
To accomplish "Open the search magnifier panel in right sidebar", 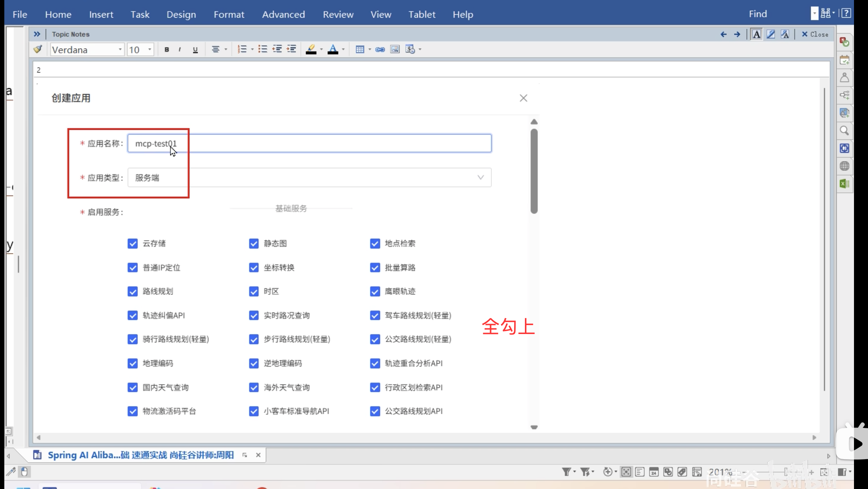I will tap(844, 131).
